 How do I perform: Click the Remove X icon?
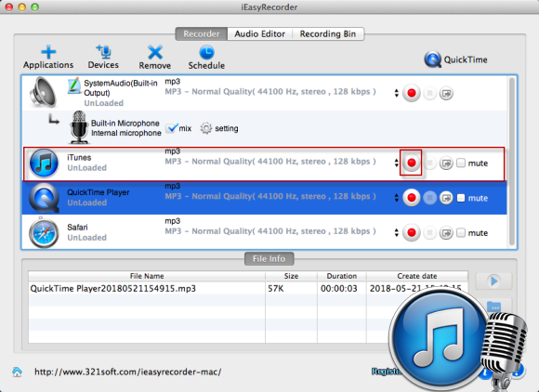(155, 53)
